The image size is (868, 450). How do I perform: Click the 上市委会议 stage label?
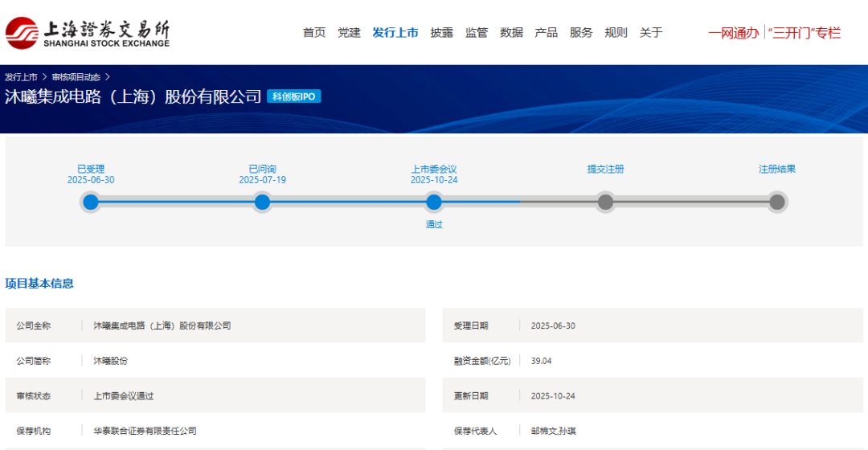click(x=434, y=169)
